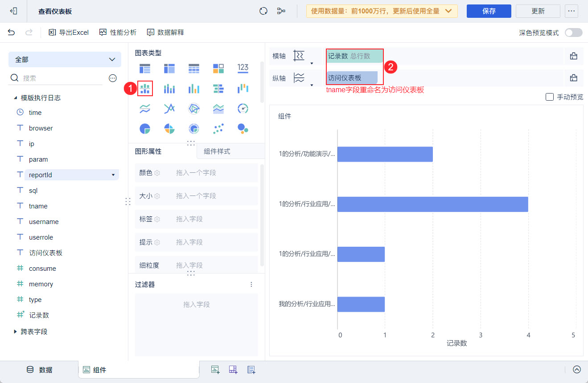Open the 使用数据量 data volume dropdown
The width and height of the screenshot is (588, 383).
[x=382, y=11]
